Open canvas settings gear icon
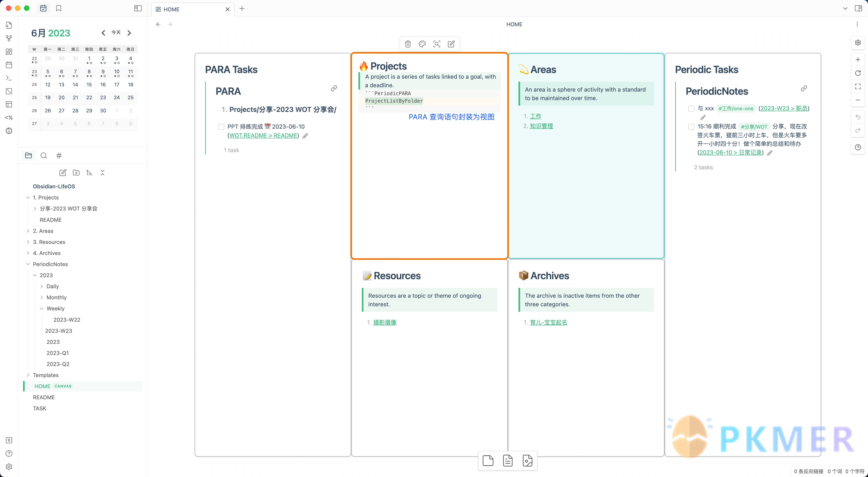This screenshot has height=477, width=868. point(858,43)
